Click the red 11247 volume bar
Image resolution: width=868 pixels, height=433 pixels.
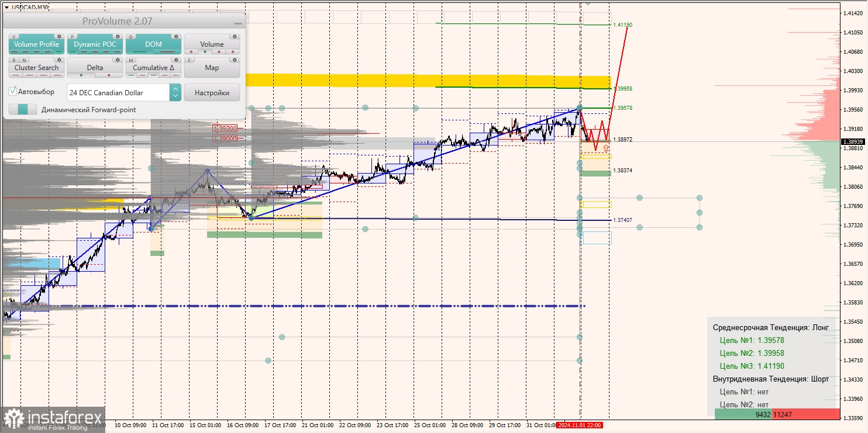(x=805, y=414)
